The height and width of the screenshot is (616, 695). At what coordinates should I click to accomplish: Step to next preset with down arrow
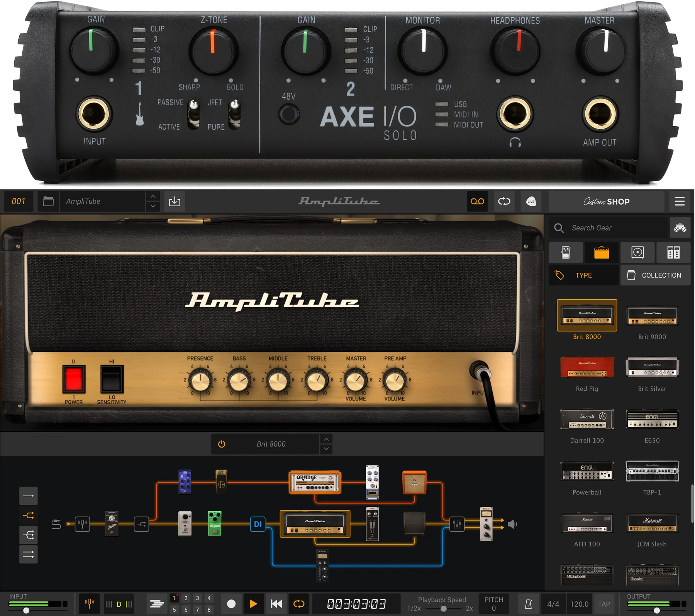coord(153,206)
